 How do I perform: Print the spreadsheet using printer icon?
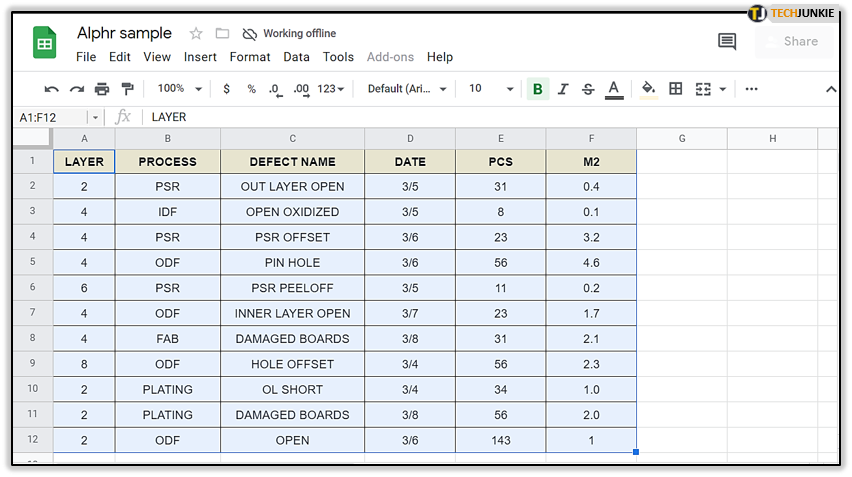[102, 89]
